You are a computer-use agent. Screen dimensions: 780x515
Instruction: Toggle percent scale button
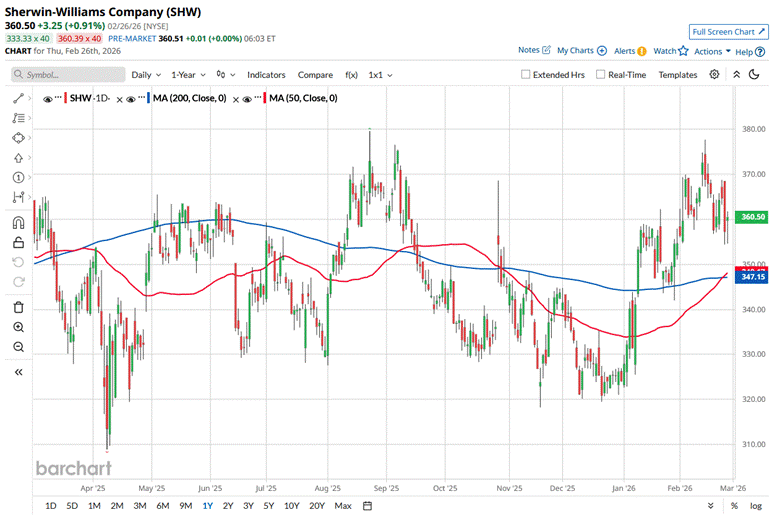734,506
